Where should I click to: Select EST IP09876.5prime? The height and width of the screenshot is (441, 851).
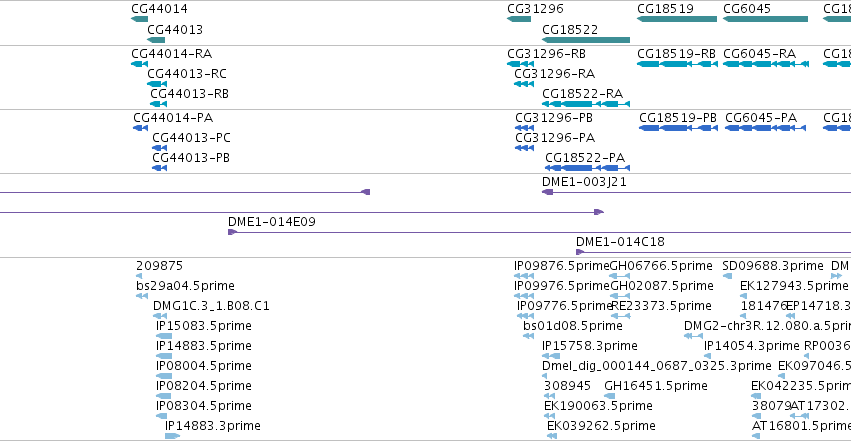click(524, 276)
